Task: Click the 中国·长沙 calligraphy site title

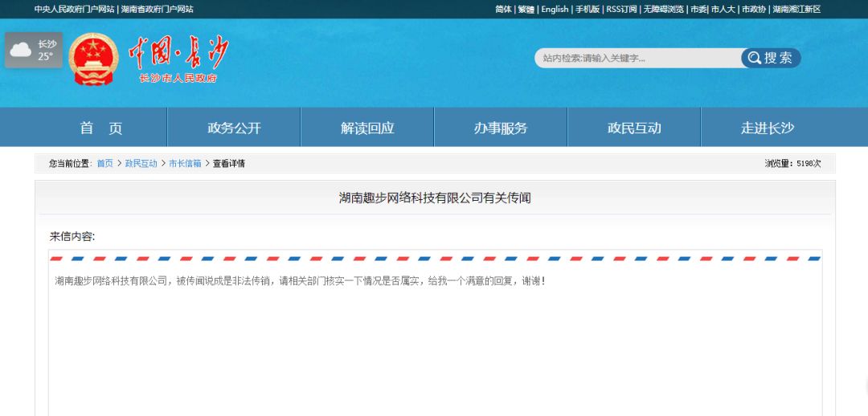Action: (x=178, y=53)
